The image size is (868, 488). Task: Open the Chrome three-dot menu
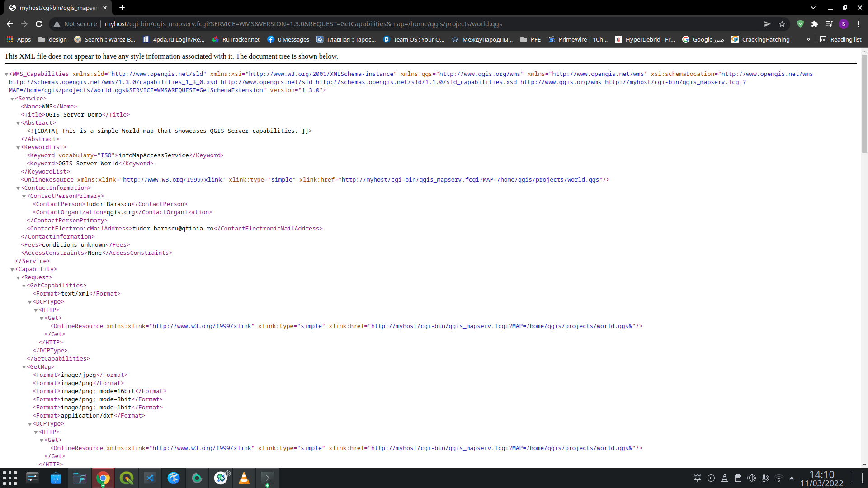coord(858,24)
